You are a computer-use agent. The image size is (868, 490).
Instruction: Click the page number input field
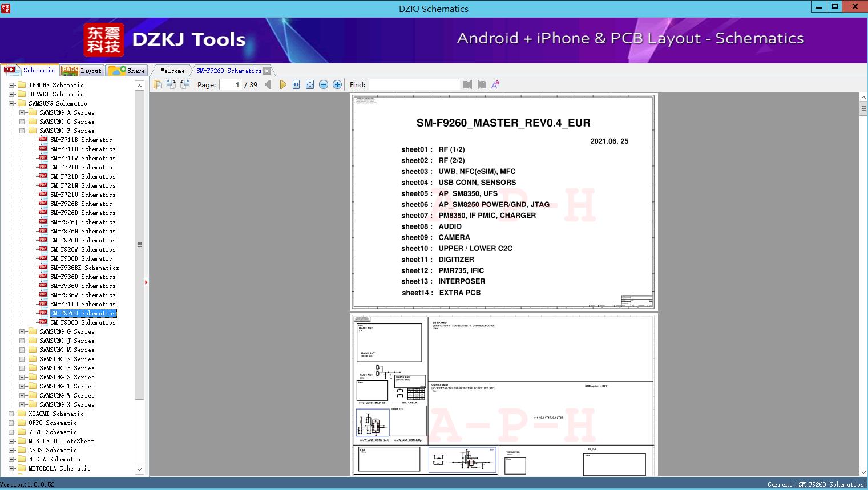point(230,84)
